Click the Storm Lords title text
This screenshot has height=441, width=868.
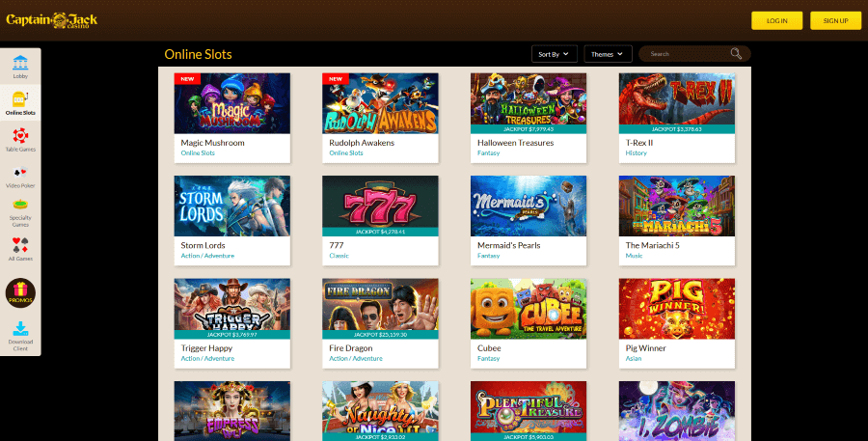[203, 245]
